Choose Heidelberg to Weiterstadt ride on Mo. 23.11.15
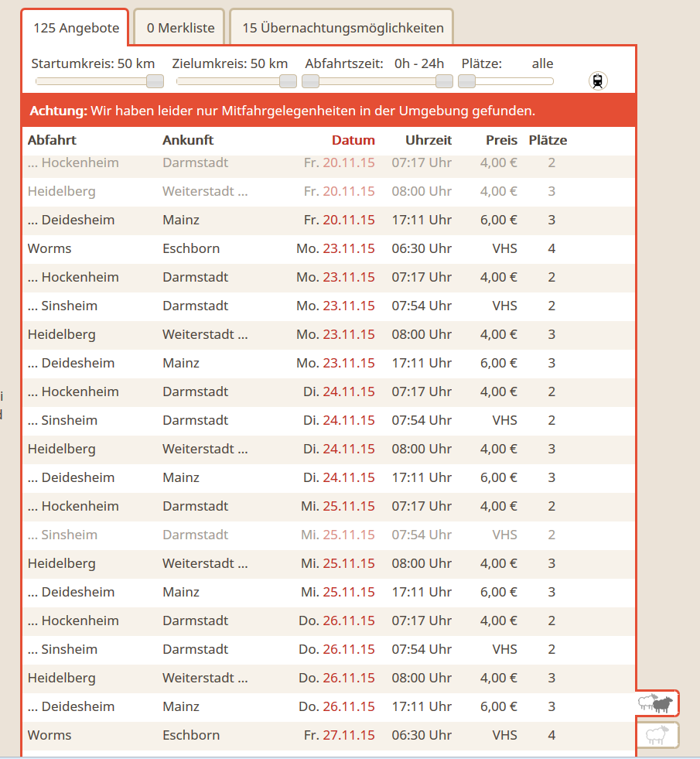 coord(329,334)
